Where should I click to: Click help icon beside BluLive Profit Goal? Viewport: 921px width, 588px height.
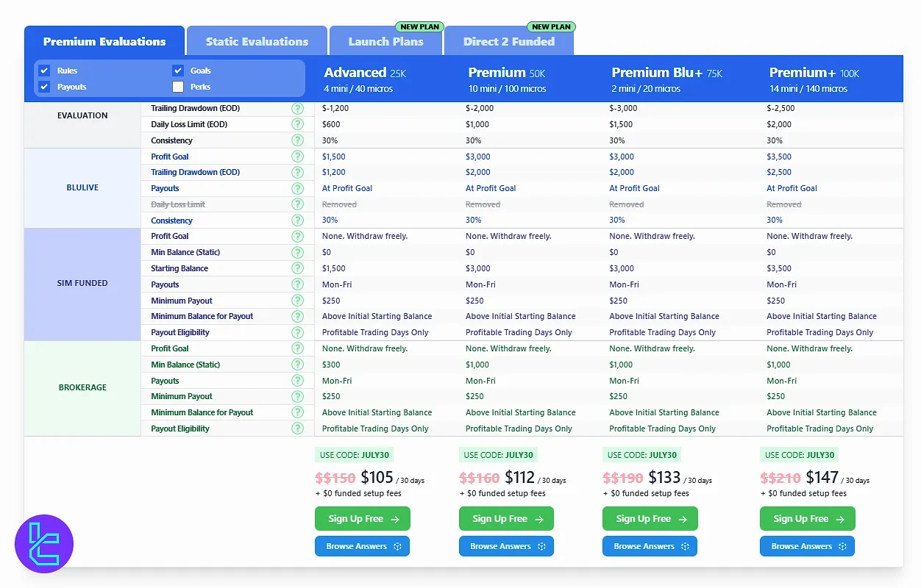pyautogui.click(x=297, y=157)
